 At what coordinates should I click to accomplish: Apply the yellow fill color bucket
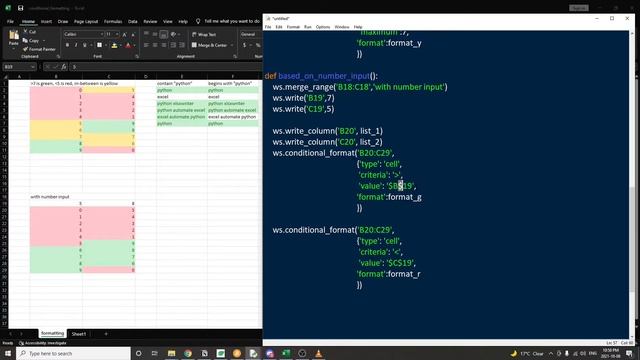(x=114, y=45)
